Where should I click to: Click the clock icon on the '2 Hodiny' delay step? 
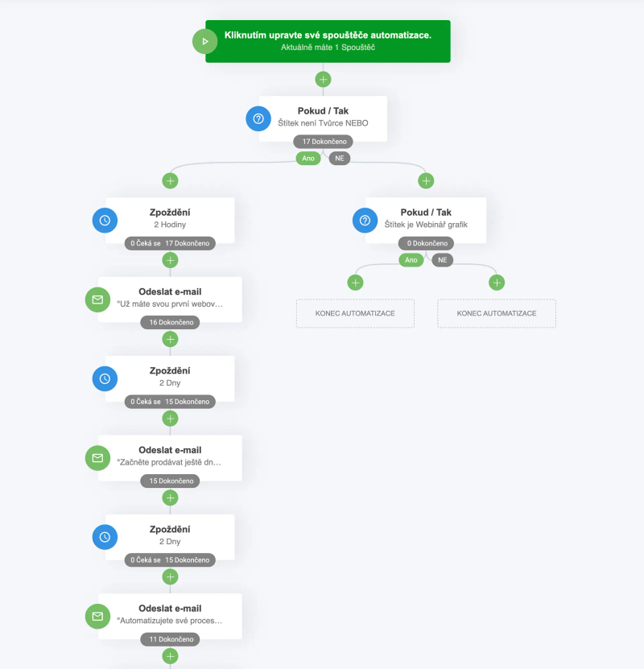(x=105, y=220)
